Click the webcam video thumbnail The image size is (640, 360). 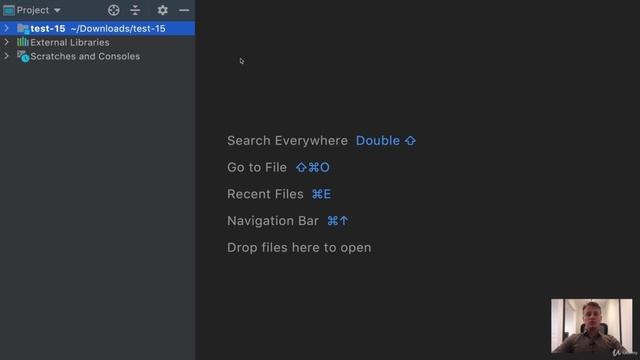coord(591,326)
